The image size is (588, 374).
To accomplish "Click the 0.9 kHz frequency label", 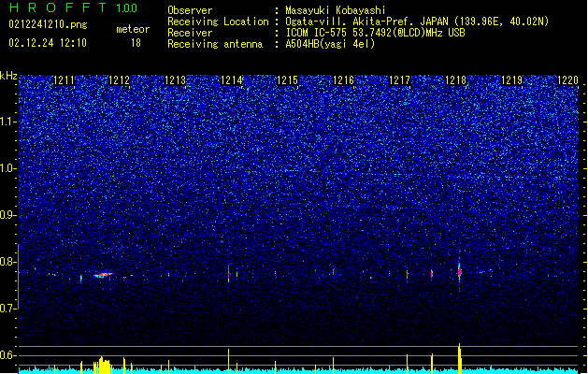I will (x=8, y=215).
